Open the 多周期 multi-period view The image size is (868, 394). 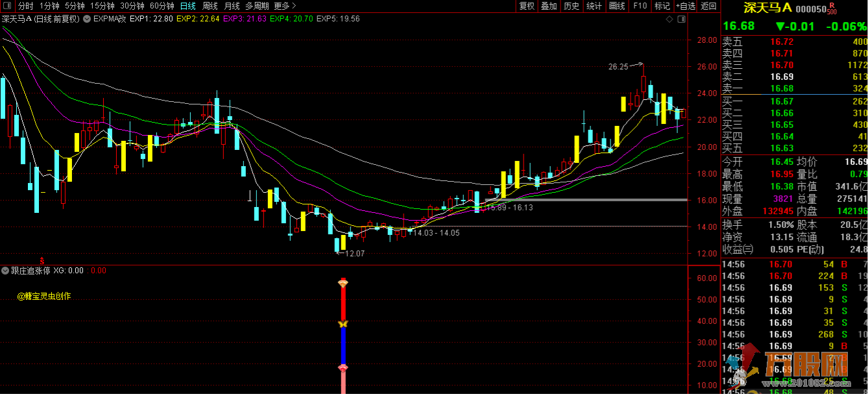pyautogui.click(x=257, y=6)
